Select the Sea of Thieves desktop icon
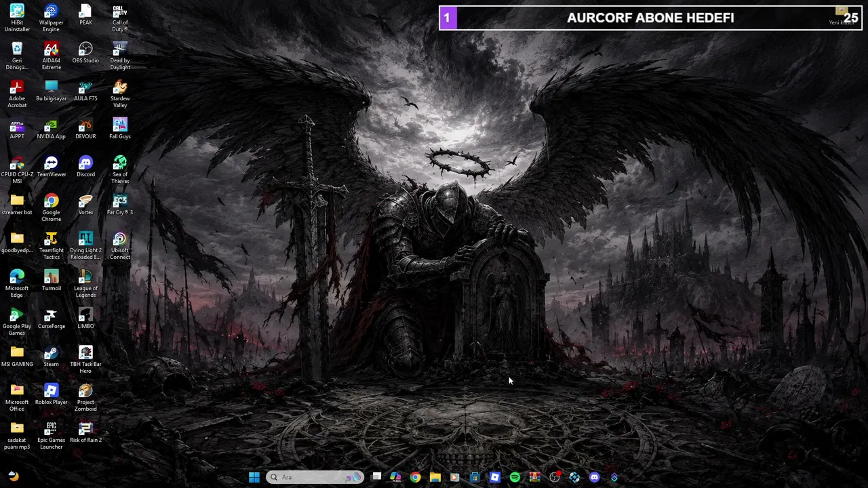Viewport: 868px width, 488px height. click(120, 170)
